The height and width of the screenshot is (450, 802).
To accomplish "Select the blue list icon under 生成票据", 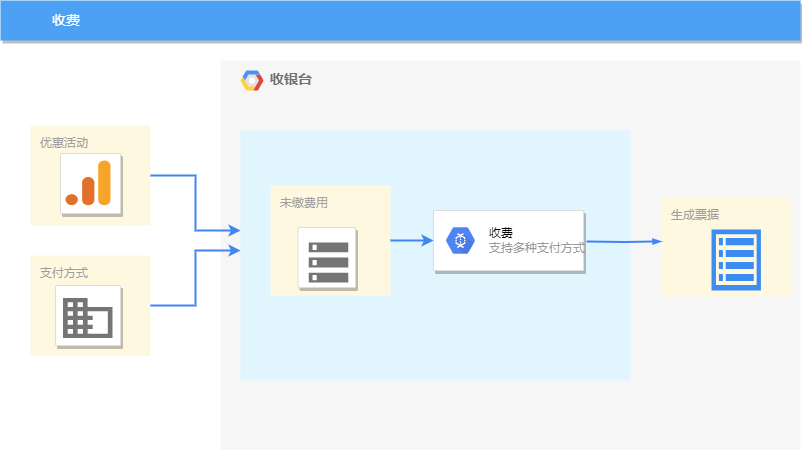I will [736, 260].
